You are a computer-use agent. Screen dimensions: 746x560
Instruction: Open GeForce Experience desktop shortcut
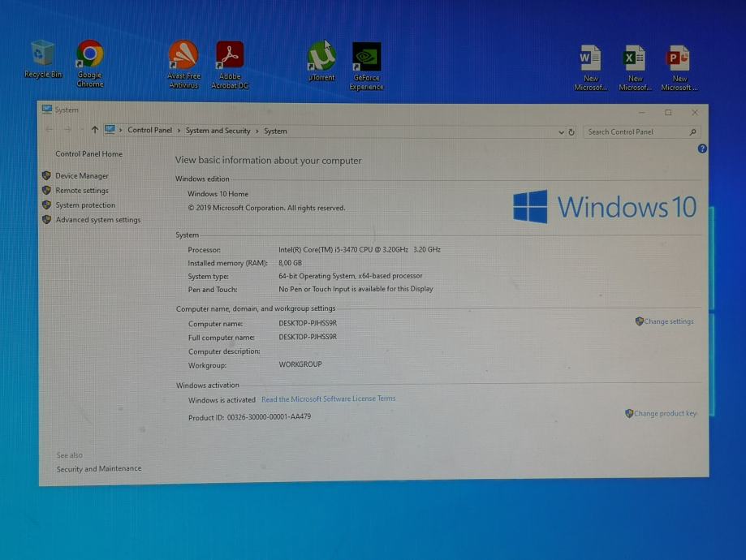point(367,58)
